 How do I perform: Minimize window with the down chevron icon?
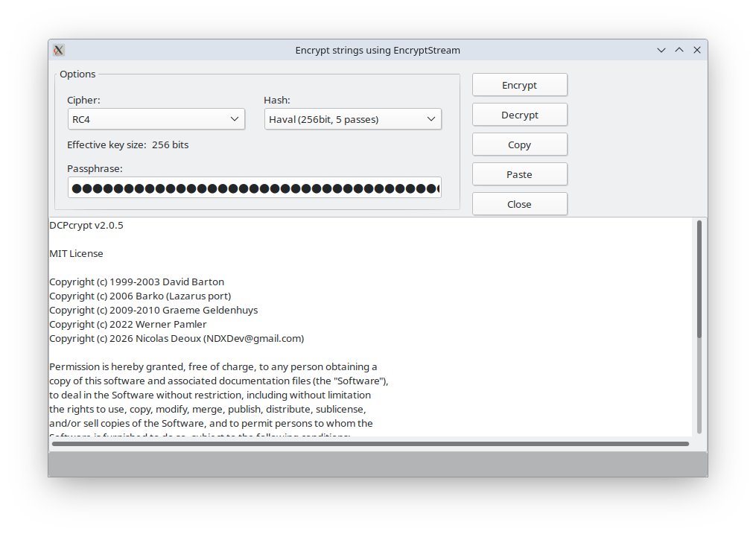661,50
